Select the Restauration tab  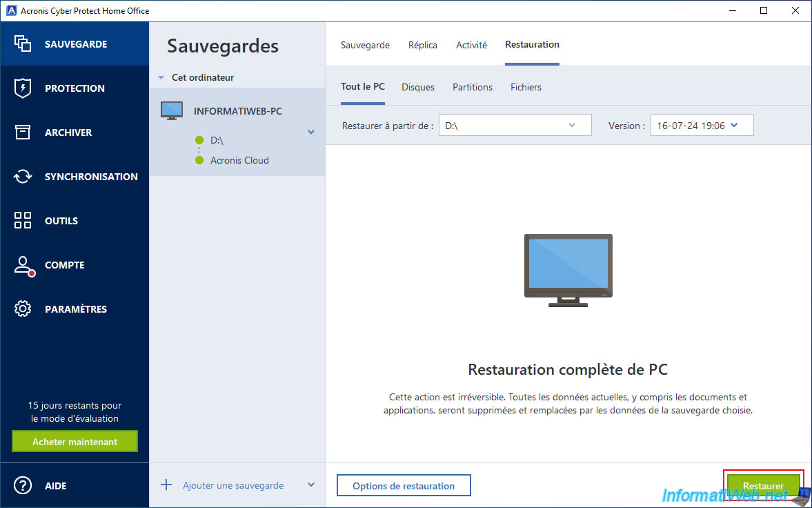[x=532, y=45]
